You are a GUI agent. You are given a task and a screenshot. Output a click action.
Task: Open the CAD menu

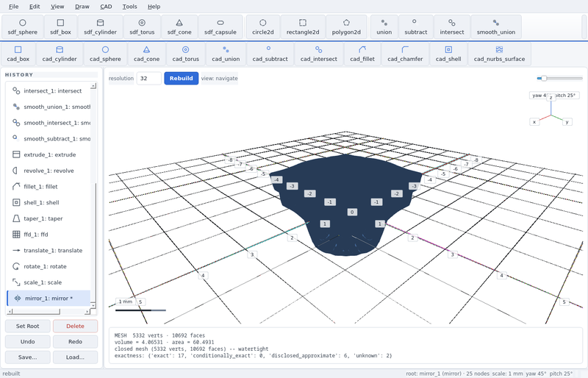point(106,7)
